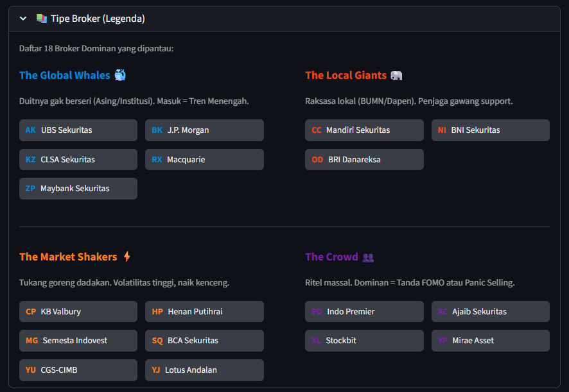Viewport: 569px width, 392px height.
Task: Click the colored legend icon in the header
Action: click(42, 19)
